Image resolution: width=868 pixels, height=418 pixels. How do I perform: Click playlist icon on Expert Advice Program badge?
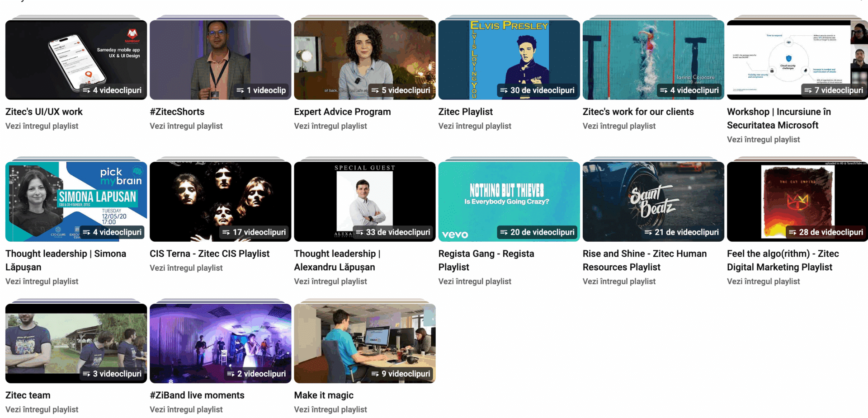click(x=375, y=91)
